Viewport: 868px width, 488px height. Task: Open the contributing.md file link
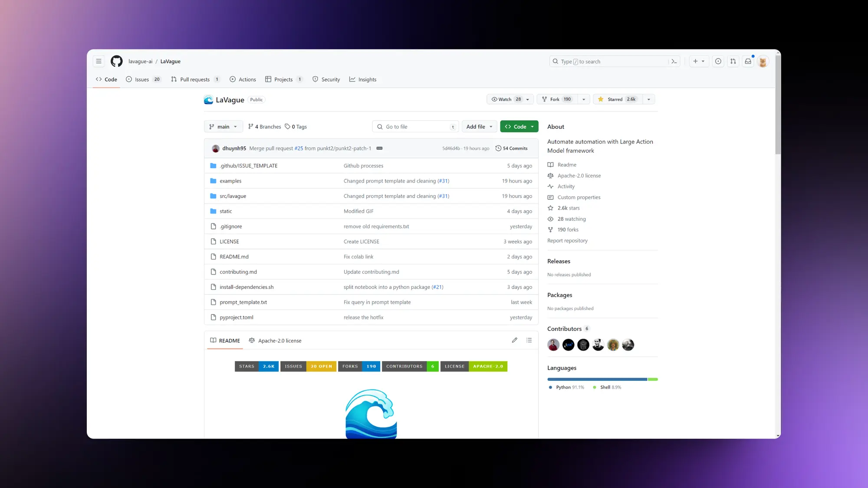238,271
